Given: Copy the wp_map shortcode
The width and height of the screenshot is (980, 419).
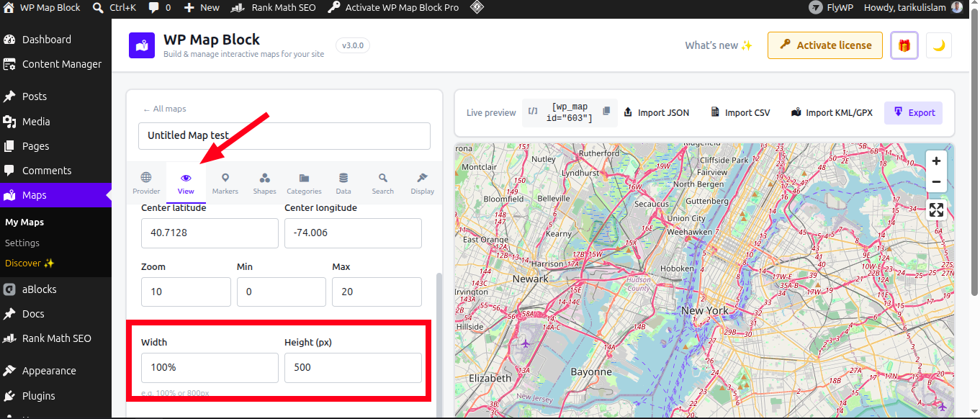Looking at the screenshot, I should 606,112.
